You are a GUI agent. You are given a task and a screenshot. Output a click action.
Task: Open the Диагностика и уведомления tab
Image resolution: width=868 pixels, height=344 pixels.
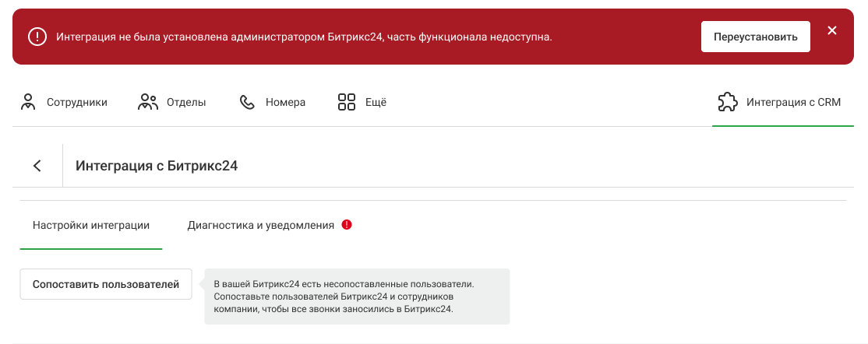(260, 225)
